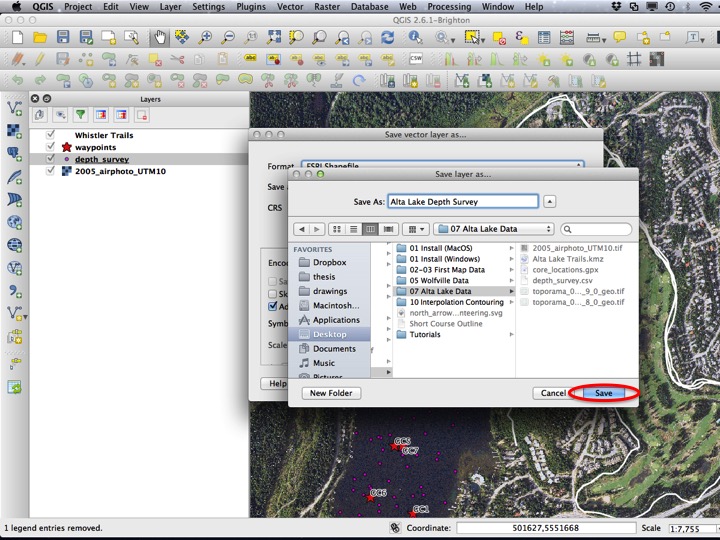Click the filter legend funnel icon

coord(80,115)
